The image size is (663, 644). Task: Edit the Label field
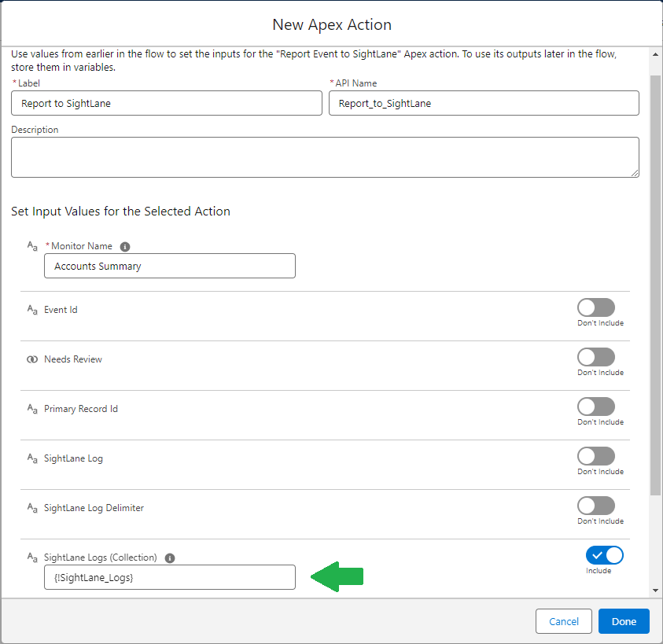(x=167, y=103)
